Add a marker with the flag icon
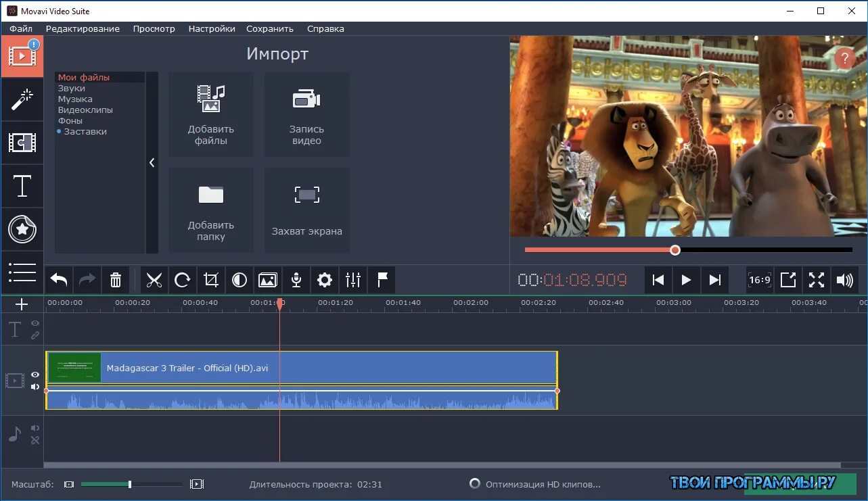This screenshot has height=501, width=868. tap(382, 280)
